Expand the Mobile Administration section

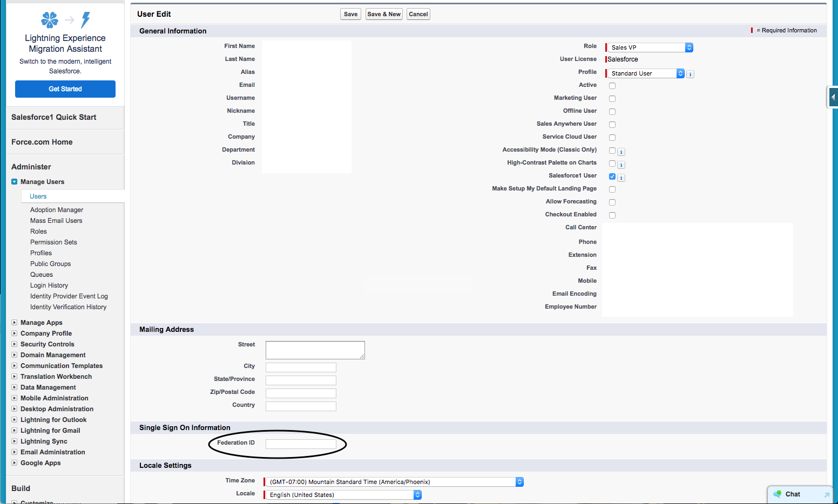pos(15,398)
